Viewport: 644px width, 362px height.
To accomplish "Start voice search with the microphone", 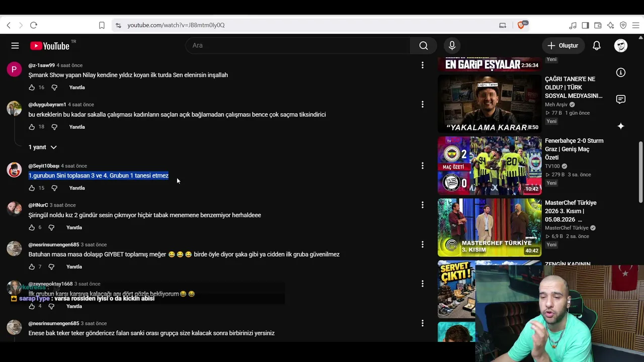I will (452, 46).
